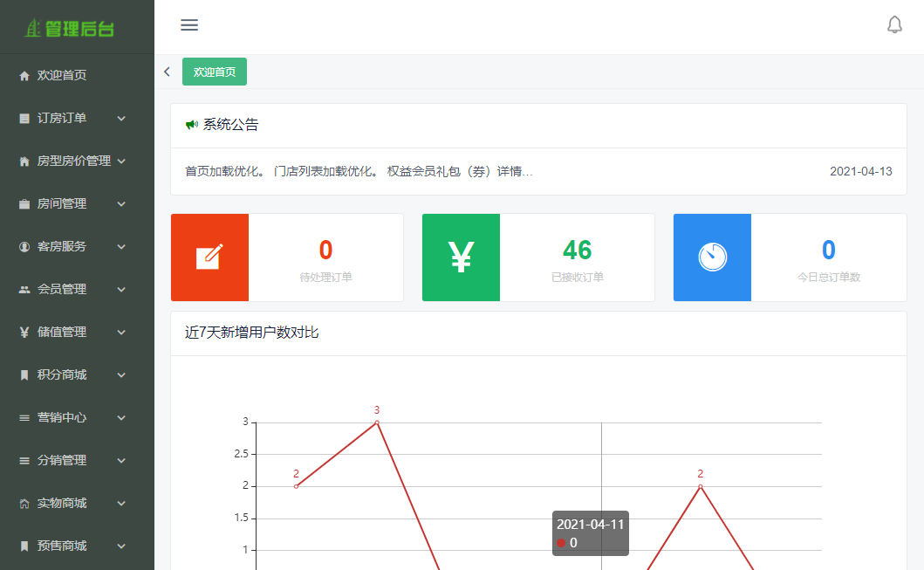
Task: Click the chart peak point labeled 3
Action: pos(377,422)
